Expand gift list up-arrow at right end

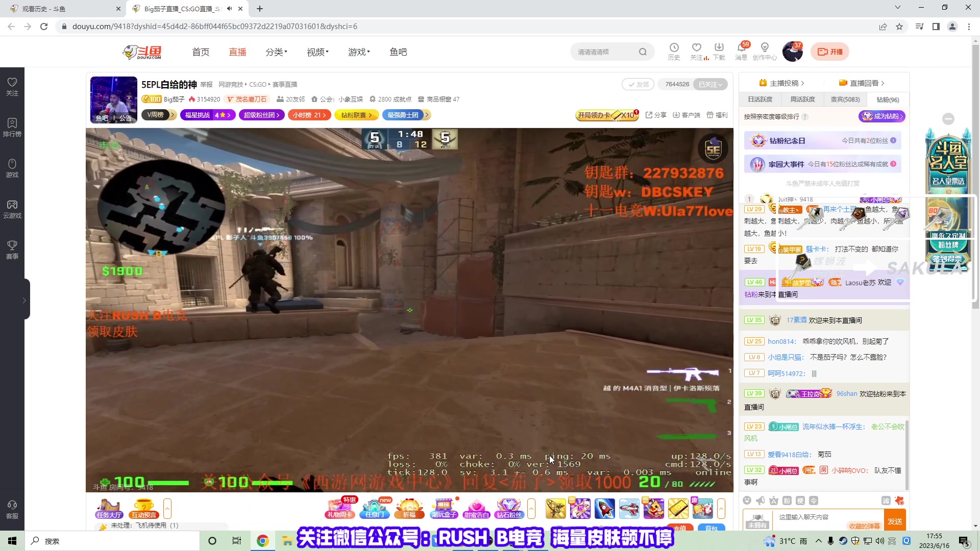[x=721, y=509]
